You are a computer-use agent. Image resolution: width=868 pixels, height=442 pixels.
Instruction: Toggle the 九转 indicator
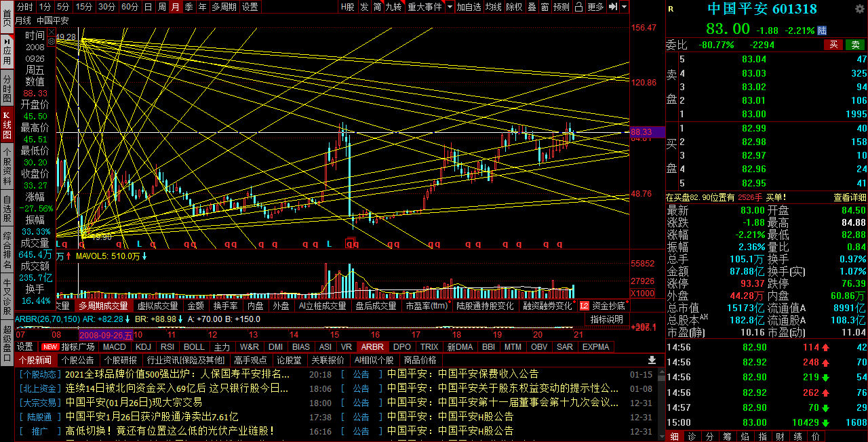pos(393,7)
